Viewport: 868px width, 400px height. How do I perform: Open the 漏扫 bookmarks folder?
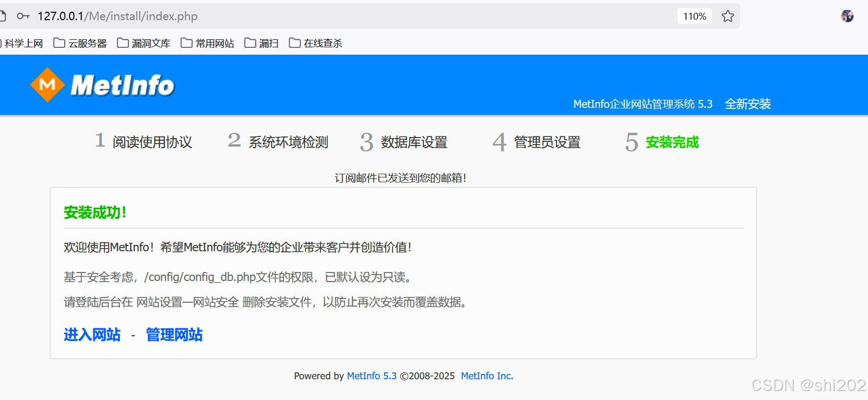[x=262, y=43]
